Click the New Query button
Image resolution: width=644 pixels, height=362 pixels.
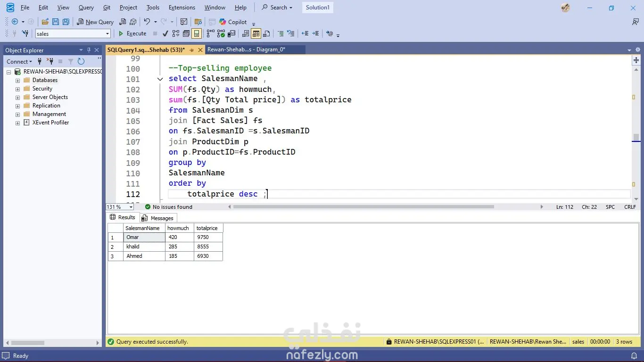tap(95, 22)
